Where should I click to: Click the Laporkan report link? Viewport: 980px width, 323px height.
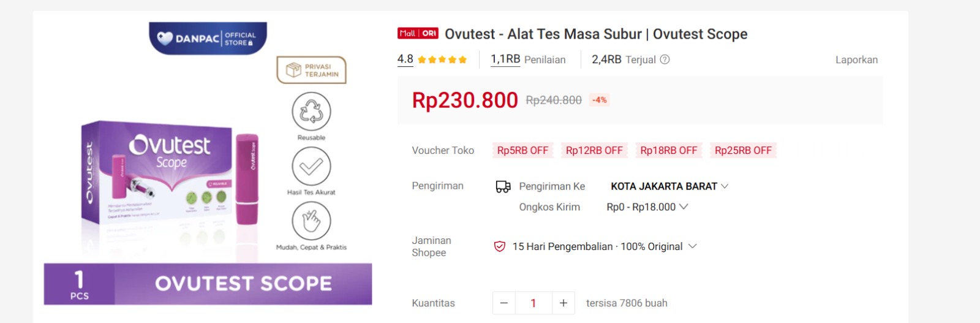pyautogui.click(x=856, y=59)
